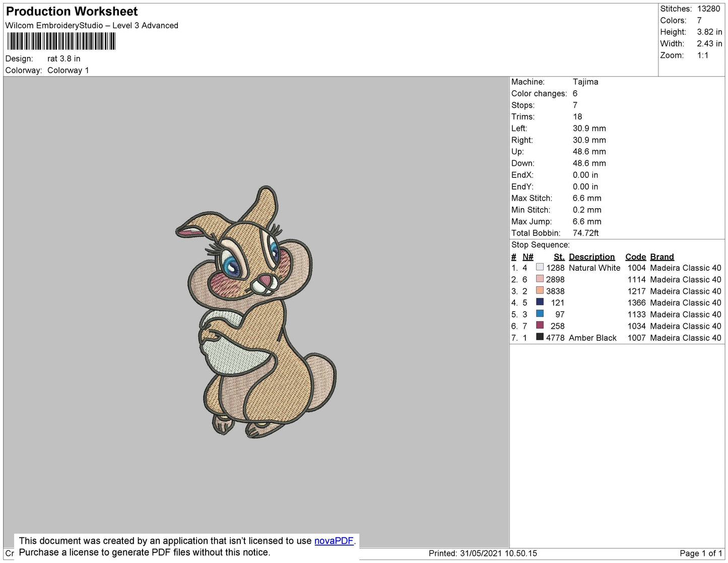Click the Up value 48.6 mm
This screenshot has height=563, width=728.
pyautogui.click(x=589, y=151)
